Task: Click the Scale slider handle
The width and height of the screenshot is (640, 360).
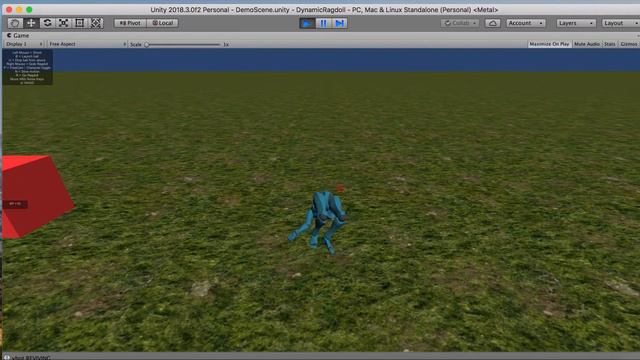Action: [x=146, y=44]
